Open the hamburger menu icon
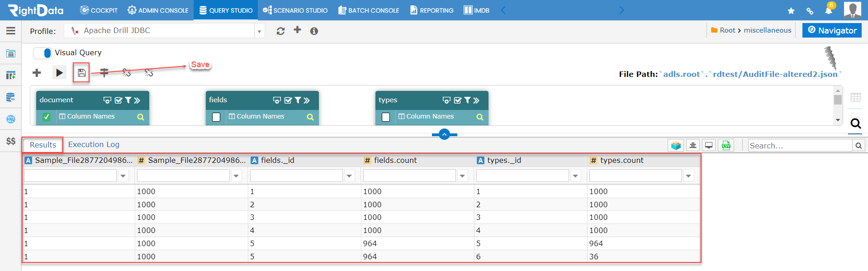The width and height of the screenshot is (868, 271). click(x=11, y=31)
